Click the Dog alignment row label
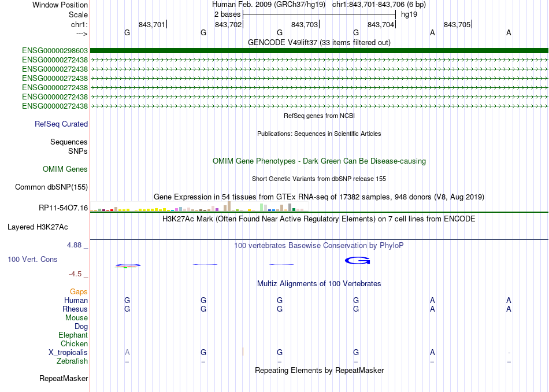549x392 pixels. pyautogui.click(x=81, y=327)
